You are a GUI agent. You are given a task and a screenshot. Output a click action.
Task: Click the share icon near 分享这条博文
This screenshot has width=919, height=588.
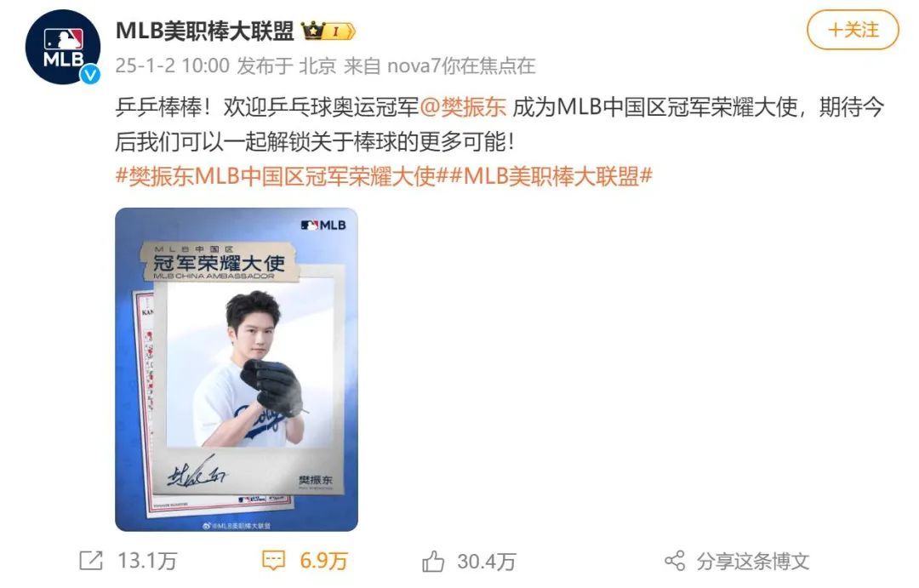tap(675, 561)
